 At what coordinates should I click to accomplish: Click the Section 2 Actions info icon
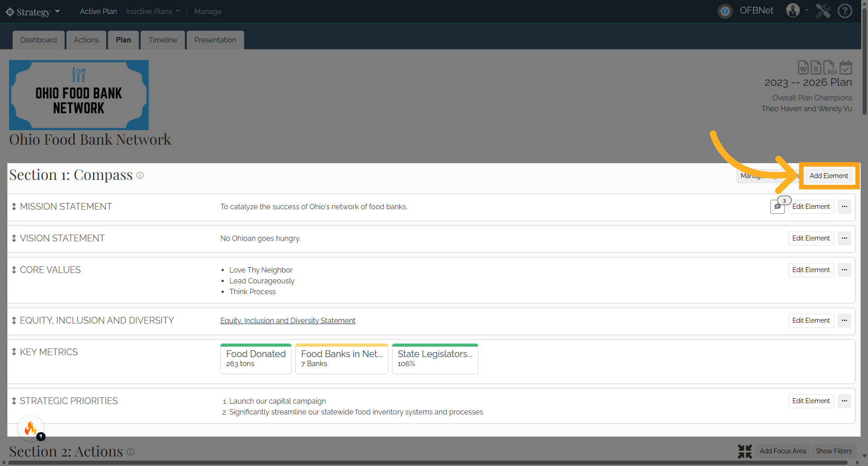coord(130,452)
